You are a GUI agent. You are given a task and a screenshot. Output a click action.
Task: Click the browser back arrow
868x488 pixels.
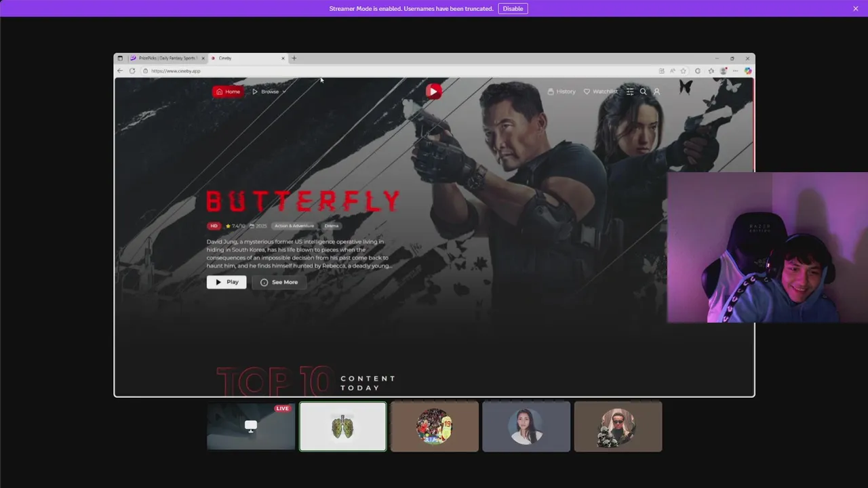120,70
